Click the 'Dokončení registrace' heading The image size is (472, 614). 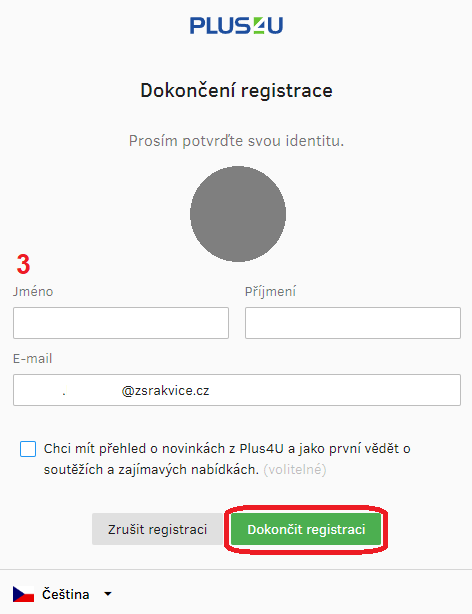coord(237,90)
